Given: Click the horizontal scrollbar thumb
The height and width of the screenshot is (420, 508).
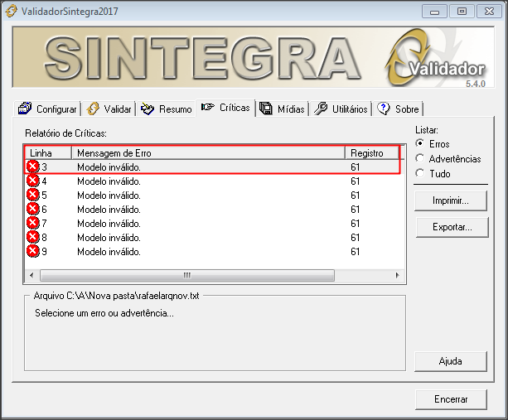Looking at the screenshot, I should pos(187,276).
